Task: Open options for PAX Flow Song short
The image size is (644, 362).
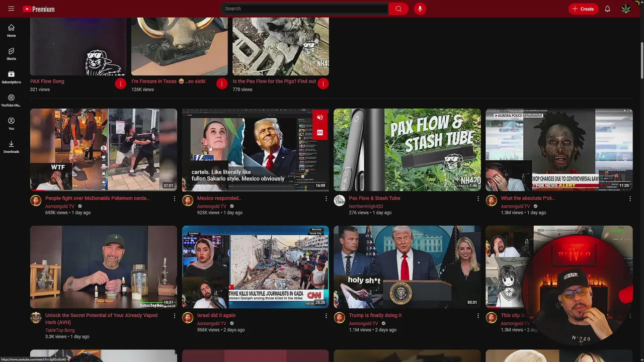Action: 120,84
